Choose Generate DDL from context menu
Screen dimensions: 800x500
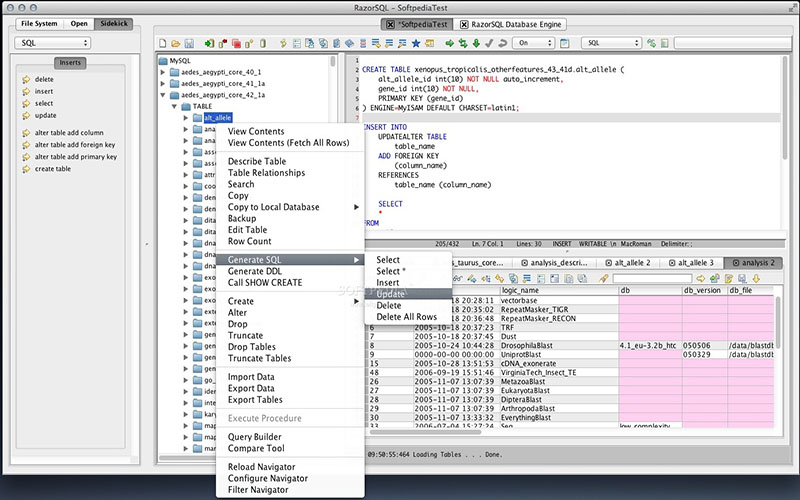(290, 271)
